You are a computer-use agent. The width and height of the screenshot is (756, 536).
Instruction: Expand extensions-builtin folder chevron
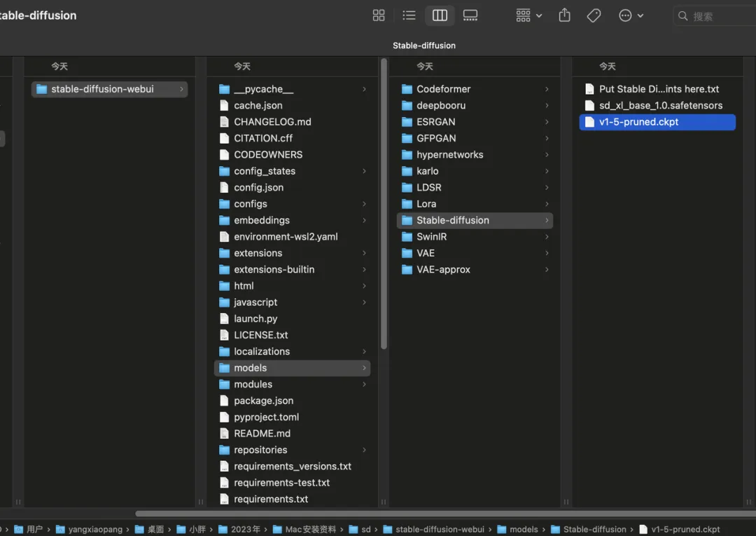pyautogui.click(x=364, y=270)
